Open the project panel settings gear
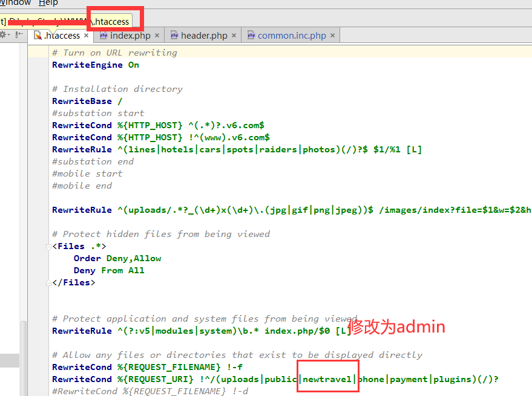Screen dimensions: 532x396 pos(4,35)
